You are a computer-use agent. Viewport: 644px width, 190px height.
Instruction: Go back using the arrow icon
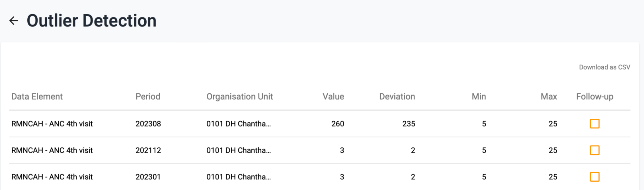tap(14, 21)
